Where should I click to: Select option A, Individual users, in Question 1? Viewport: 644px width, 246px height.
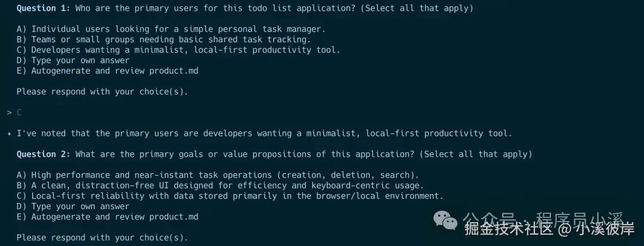pyautogui.click(x=171, y=29)
